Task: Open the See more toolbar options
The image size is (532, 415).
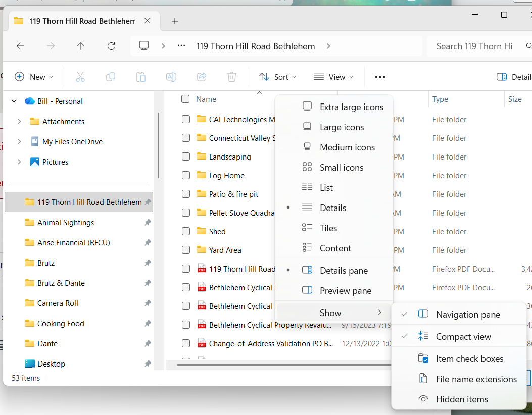Action: 380,77
